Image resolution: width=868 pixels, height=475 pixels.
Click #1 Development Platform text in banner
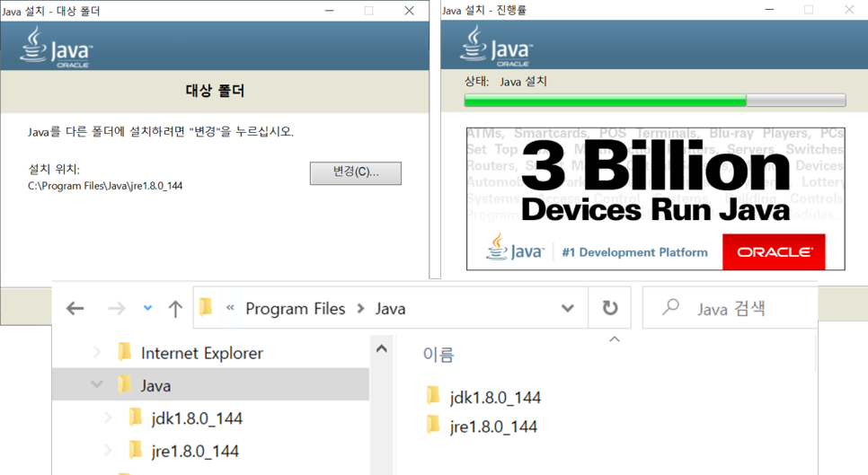point(635,252)
